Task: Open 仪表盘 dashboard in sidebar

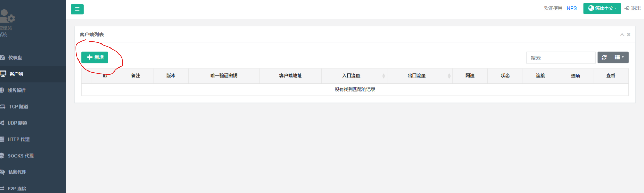Action: click(15, 58)
